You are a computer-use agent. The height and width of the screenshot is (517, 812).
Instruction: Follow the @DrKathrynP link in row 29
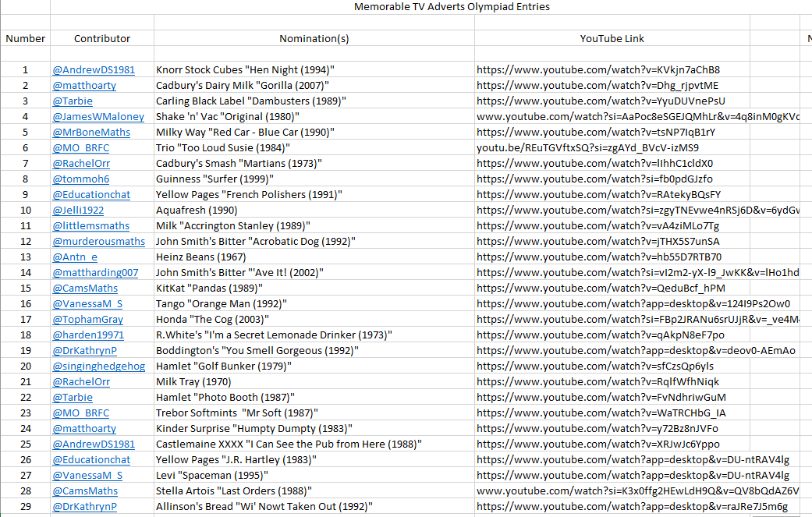pyautogui.click(x=85, y=506)
